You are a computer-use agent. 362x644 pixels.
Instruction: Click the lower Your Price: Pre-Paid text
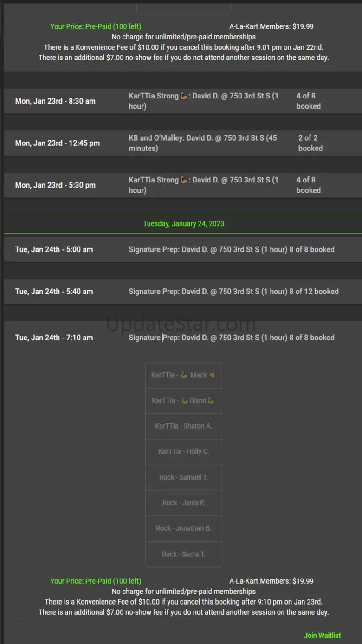point(96,581)
